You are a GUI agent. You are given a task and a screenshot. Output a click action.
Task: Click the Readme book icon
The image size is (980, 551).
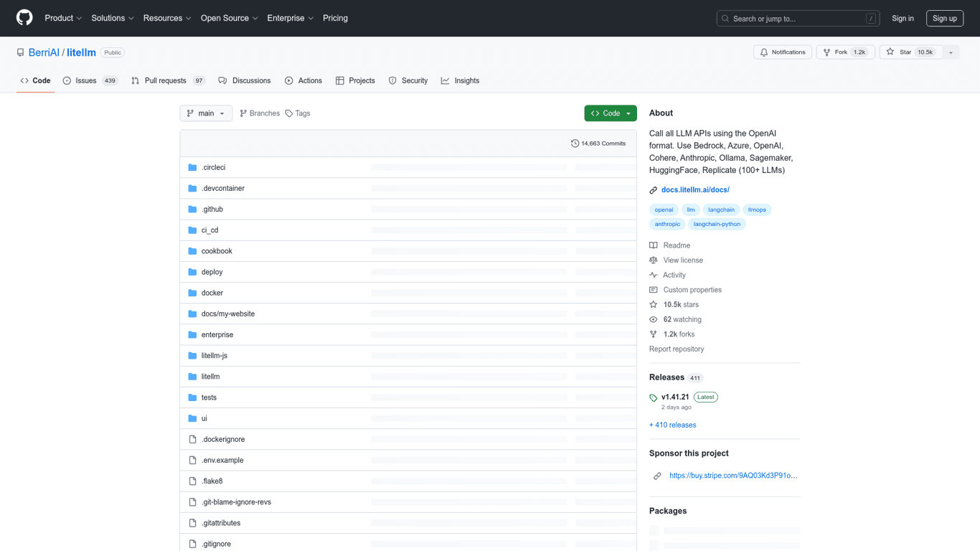654,245
